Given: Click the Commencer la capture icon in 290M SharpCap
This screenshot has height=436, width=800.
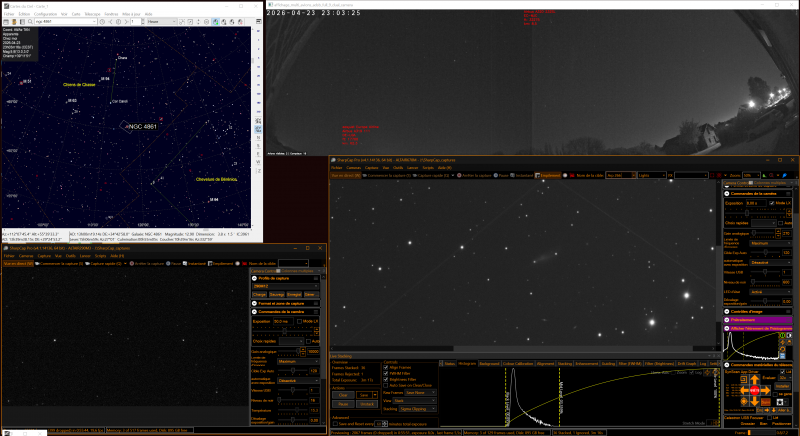Looking at the screenshot, I should (37, 264).
